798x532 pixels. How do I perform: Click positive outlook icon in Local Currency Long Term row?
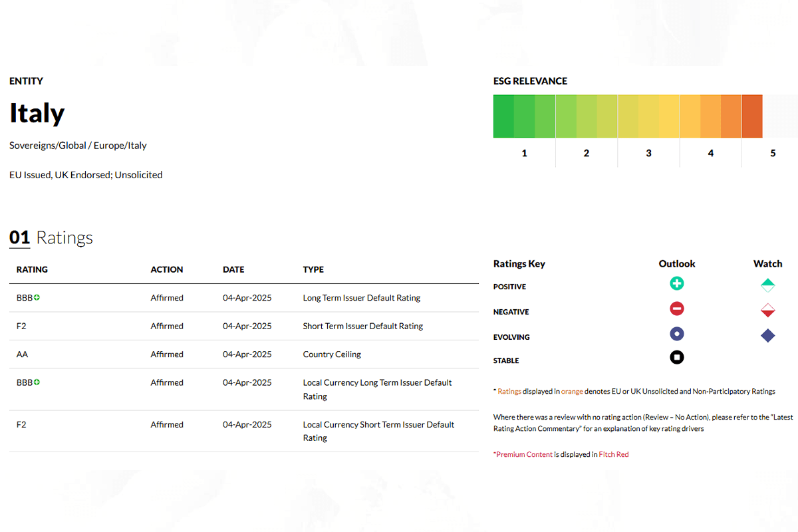tap(37, 382)
